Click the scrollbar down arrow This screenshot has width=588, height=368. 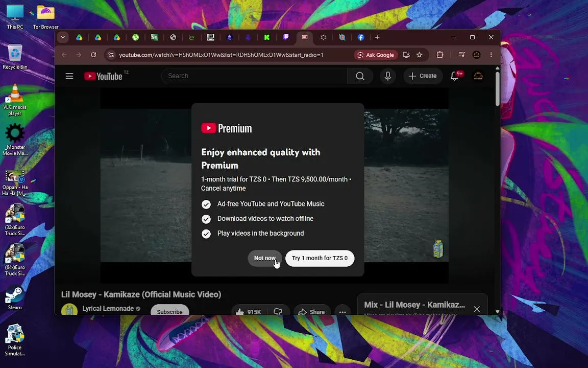(x=497, y=312)
